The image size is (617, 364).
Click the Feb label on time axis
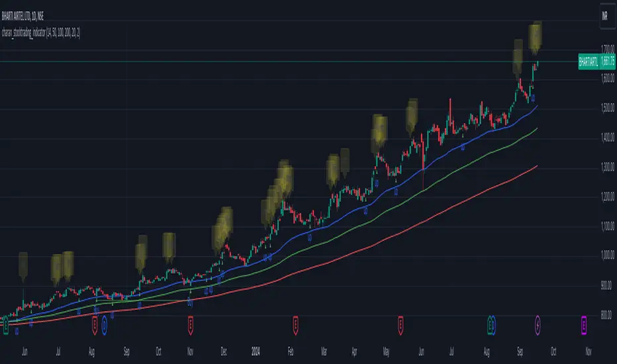[x=291, y=352]
